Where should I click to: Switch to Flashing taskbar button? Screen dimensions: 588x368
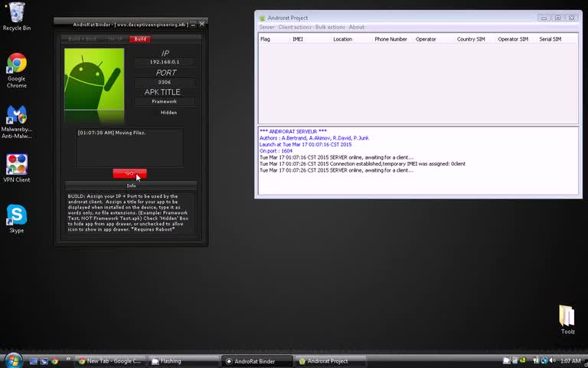tap(183, 361)
